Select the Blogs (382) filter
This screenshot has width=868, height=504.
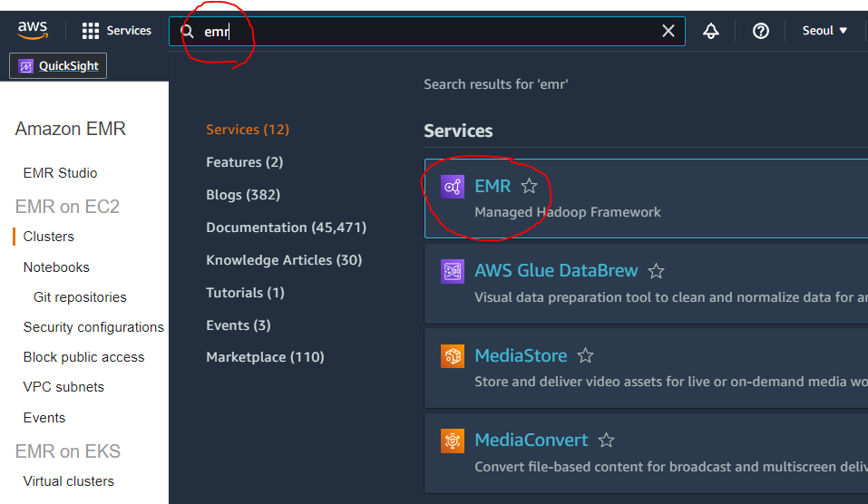(x=243, y=195)
